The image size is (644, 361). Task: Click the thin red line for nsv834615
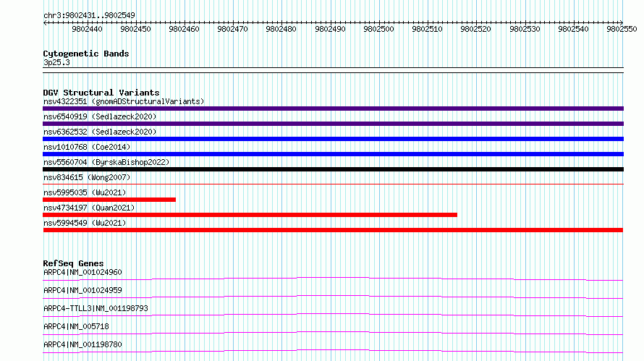pyautogui.click(x=333, y=184)
